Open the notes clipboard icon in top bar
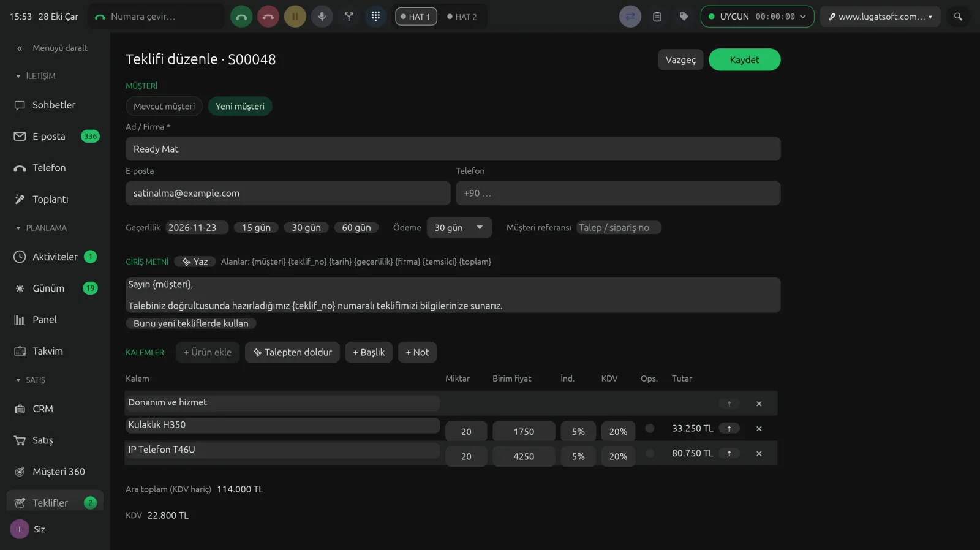The width and height of the screenshot is (980, 550). pyautogui.click(x=657, y=17)
